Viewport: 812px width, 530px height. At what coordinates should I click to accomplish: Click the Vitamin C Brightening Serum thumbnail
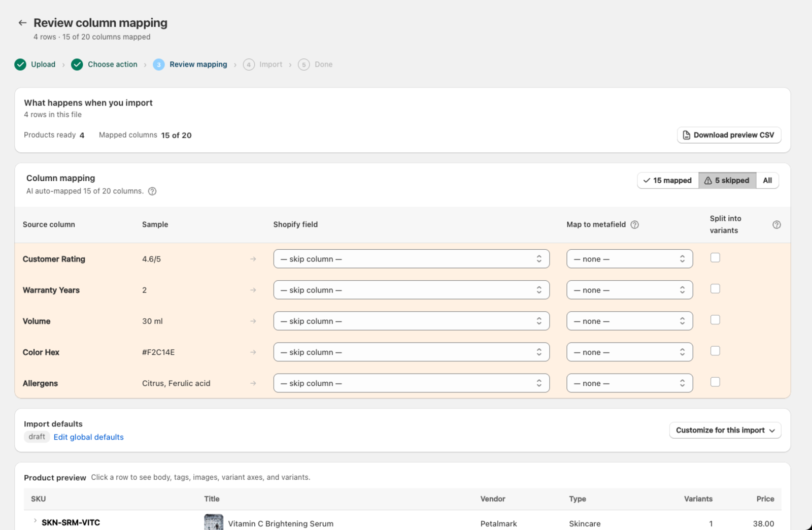[x=214, y=522]
